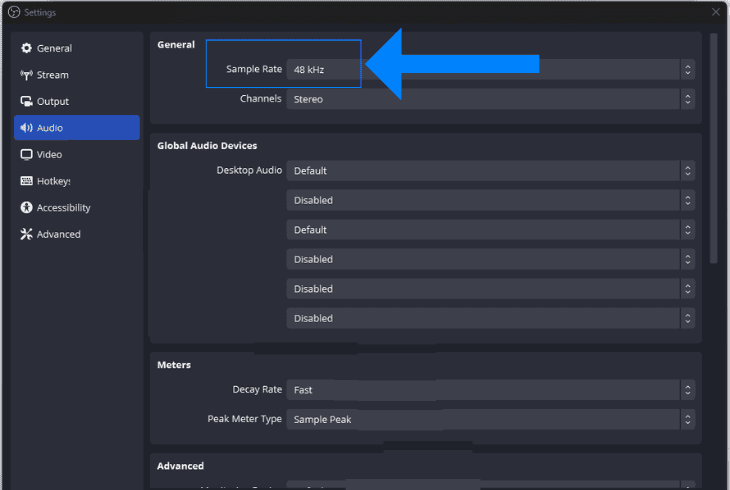Open the last Disabled dropdown above Meters
Viewport: 730px width, 490px height.
[491, 319]
